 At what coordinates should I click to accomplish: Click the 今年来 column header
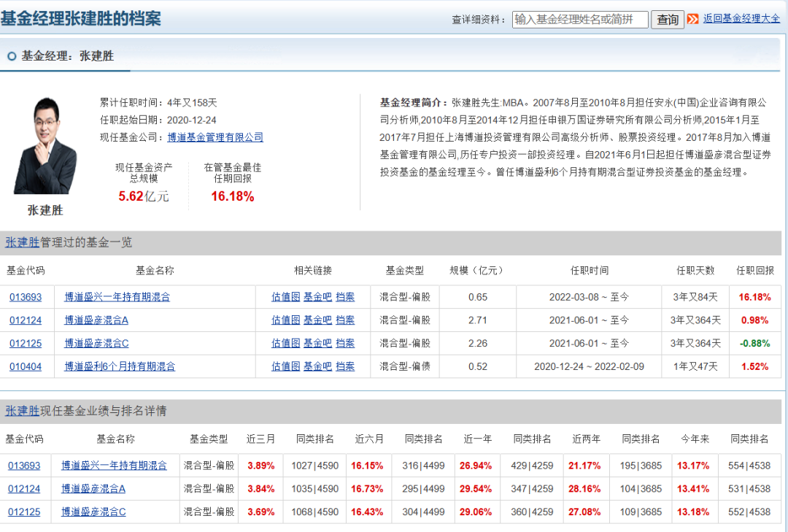(x=695, y=439)
